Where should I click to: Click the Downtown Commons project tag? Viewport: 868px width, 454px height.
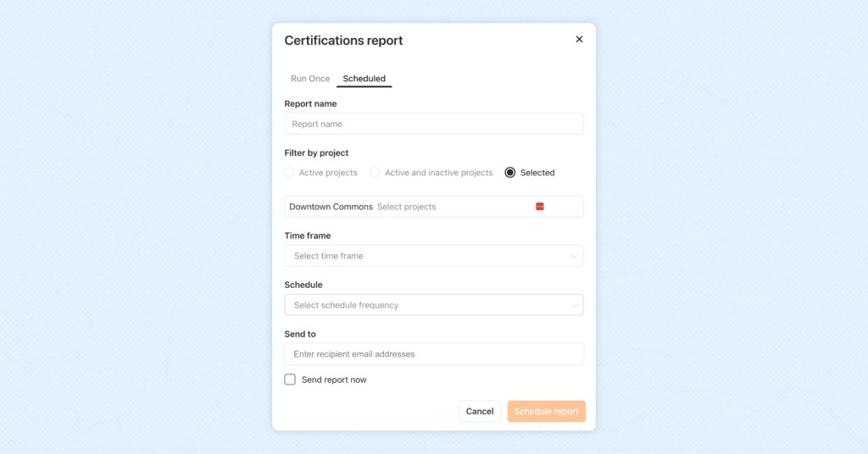[x=331, y=207]
